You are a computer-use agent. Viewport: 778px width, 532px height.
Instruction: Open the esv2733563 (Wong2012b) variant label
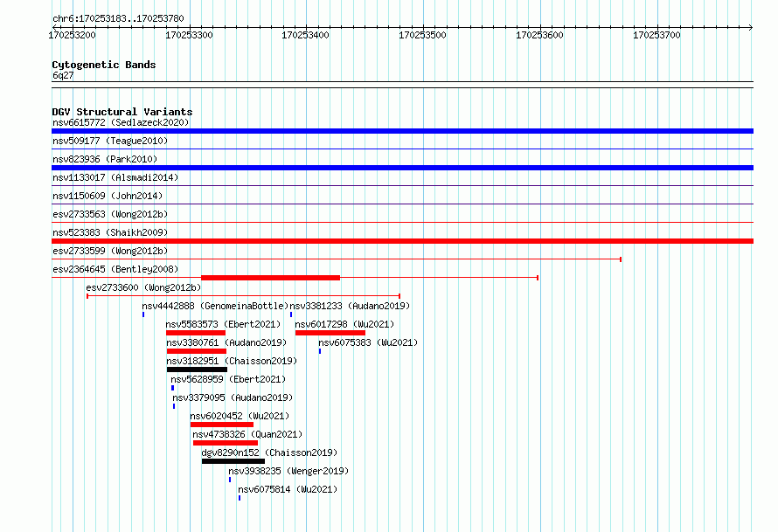tap(110, 214)
